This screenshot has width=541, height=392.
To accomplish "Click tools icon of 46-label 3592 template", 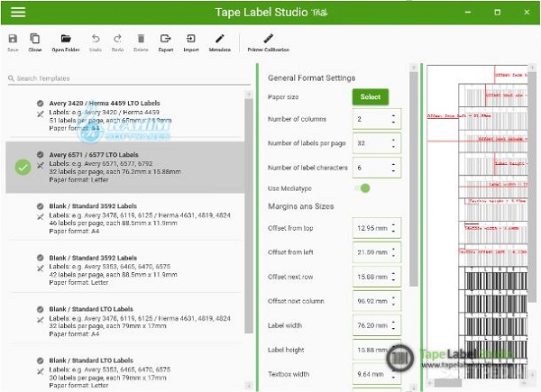I will point(41,217).
